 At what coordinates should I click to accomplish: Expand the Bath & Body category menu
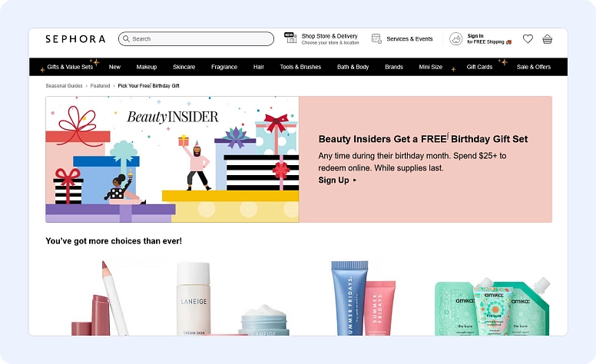tap(353, 67)
